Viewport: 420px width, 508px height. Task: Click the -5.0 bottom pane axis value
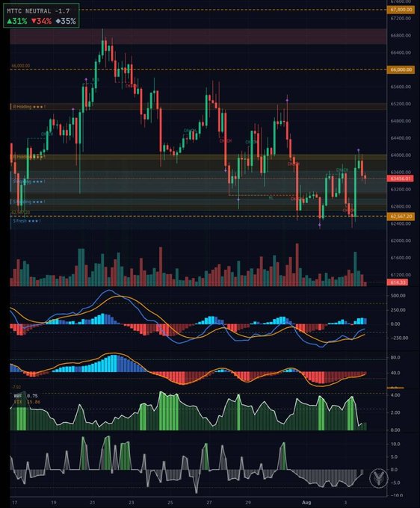(395, 483)
